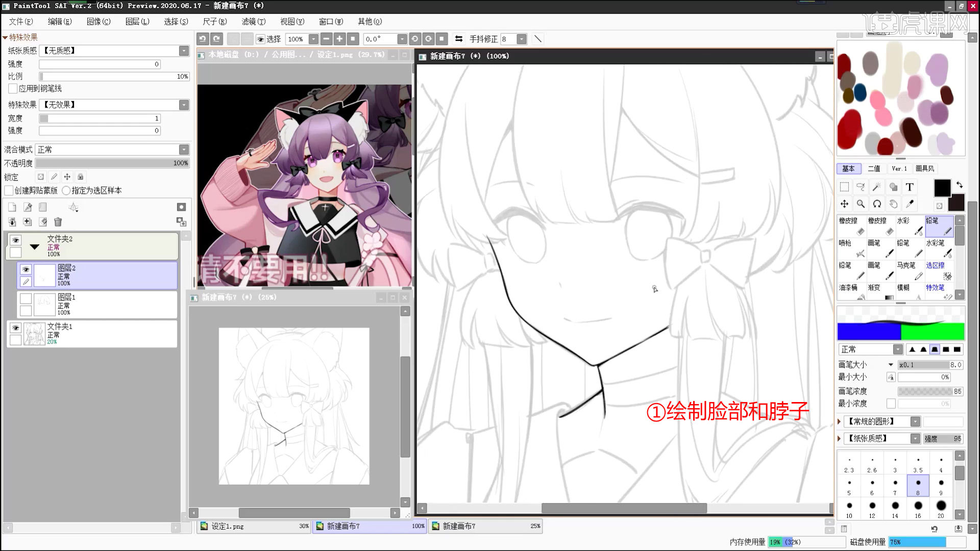The height and width of the screenshot is (551, 980).
Task: Delete the selected layer with trash icon
Action: coord(58,222)
